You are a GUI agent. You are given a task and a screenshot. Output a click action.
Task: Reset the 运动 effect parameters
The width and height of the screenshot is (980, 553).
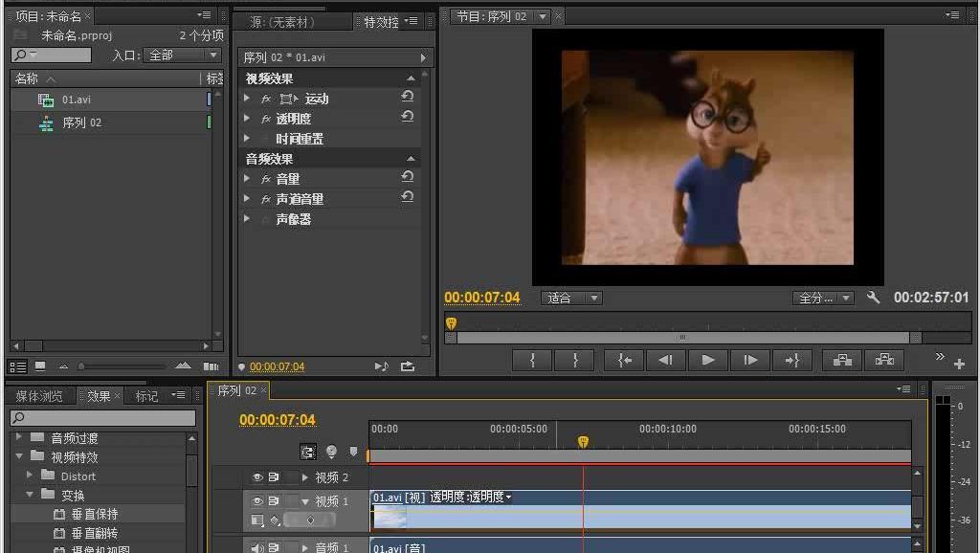[408, 97]
